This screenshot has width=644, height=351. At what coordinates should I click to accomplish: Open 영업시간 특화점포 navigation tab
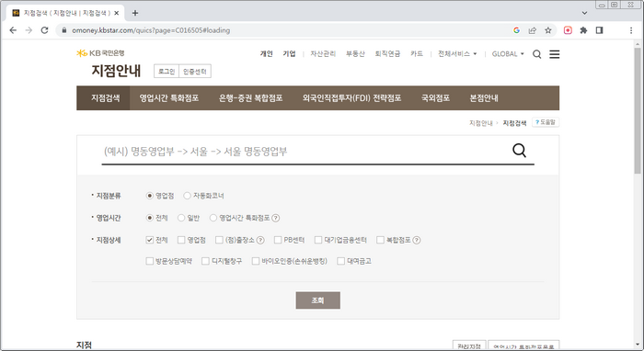tap(168, 98)
